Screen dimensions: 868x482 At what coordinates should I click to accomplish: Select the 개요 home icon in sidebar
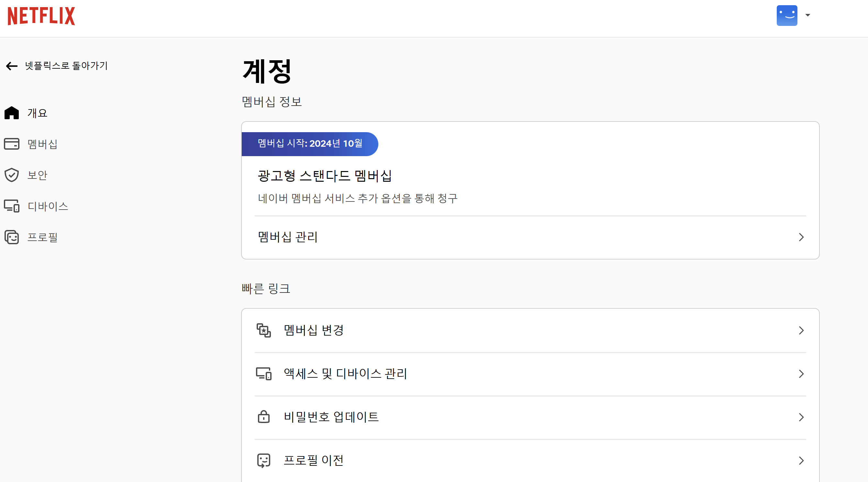pyautogui.click(x=11, y=113)
